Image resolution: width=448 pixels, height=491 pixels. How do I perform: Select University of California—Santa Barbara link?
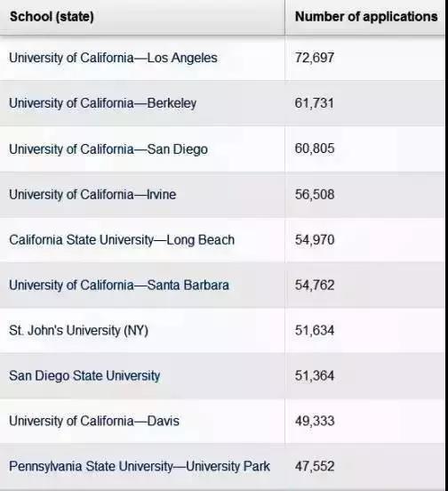click(x=119, y=286)
